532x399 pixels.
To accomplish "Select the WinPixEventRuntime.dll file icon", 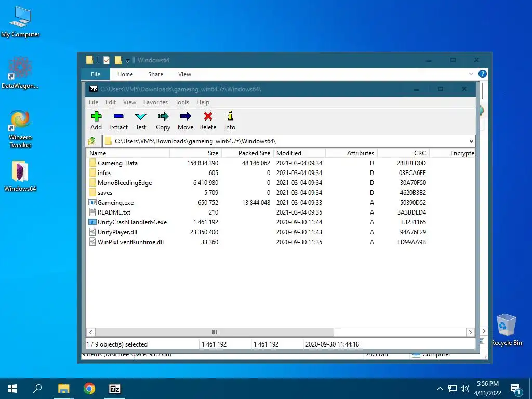I will point(92,242).
